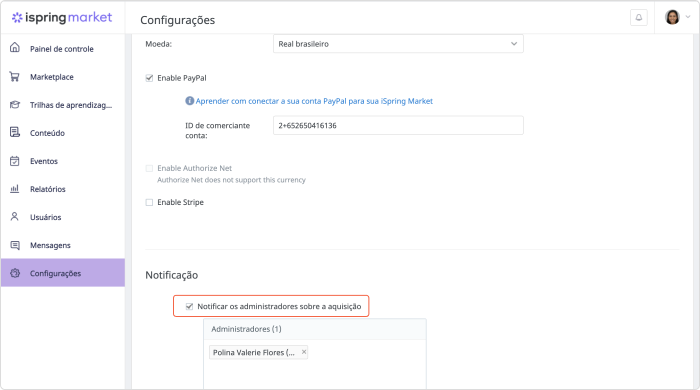The width and height of the screenshot is (700, 390).
Task: Open the notifications bell
Action: tap(639, 17)
